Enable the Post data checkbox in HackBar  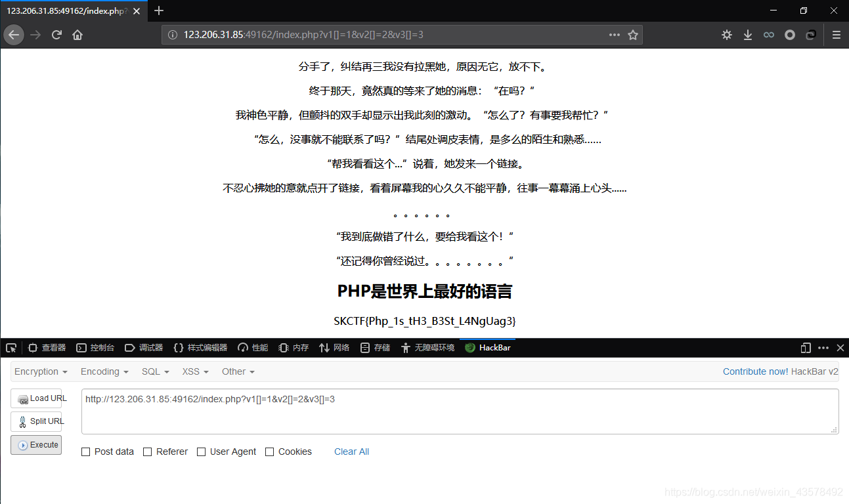[x=85, y=451]
